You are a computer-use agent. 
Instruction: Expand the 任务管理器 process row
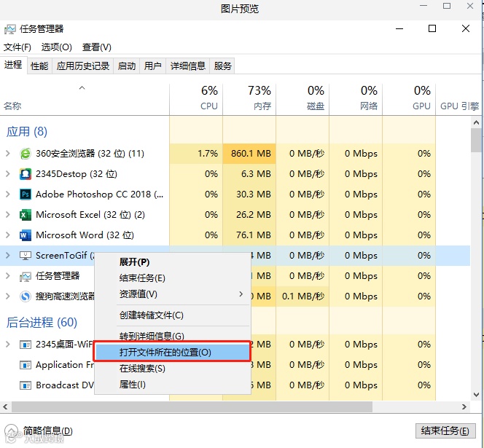(8, 276)
